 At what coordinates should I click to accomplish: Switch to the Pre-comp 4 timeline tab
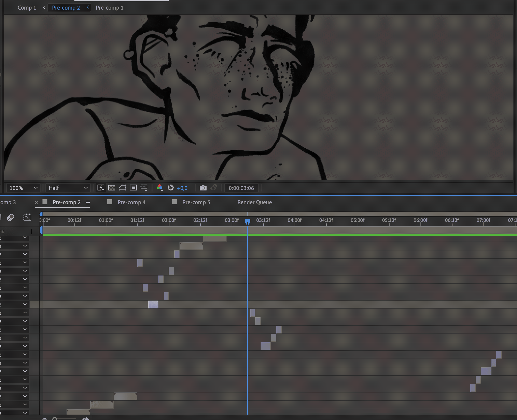click(131, 202)
